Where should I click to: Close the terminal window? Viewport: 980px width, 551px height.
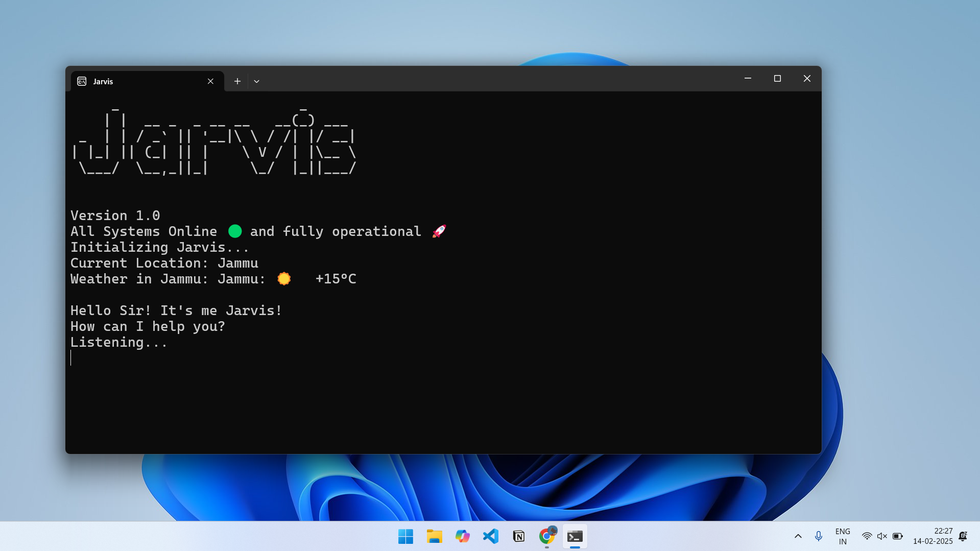point(807,79)
